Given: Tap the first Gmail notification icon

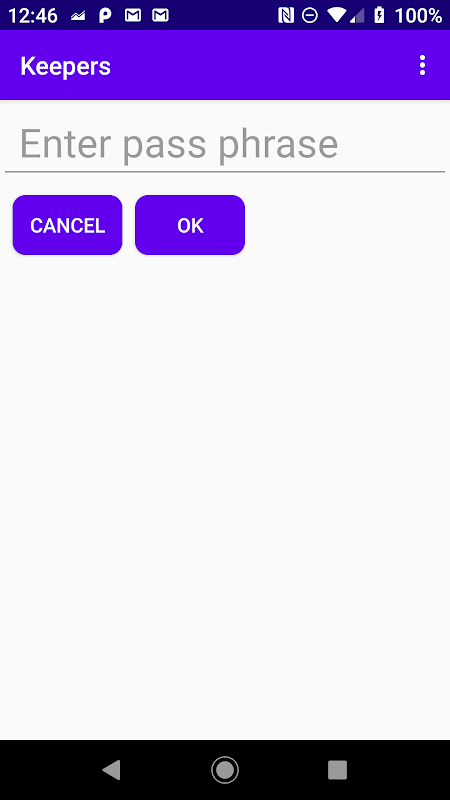Looking at the screenshot, I should (133, 16).
